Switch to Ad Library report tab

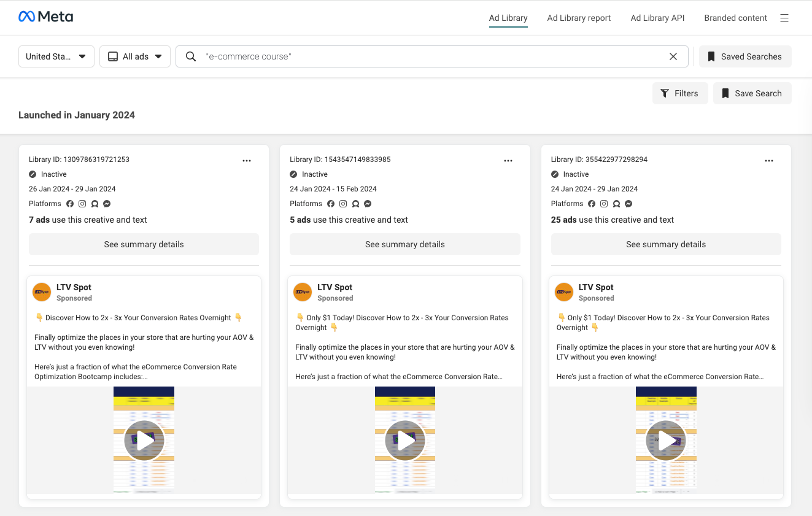tap(579, 18)
